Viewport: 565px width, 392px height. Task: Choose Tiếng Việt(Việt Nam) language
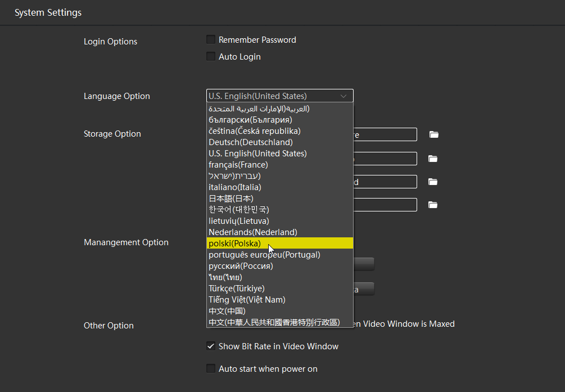click(x=247, y=300)
